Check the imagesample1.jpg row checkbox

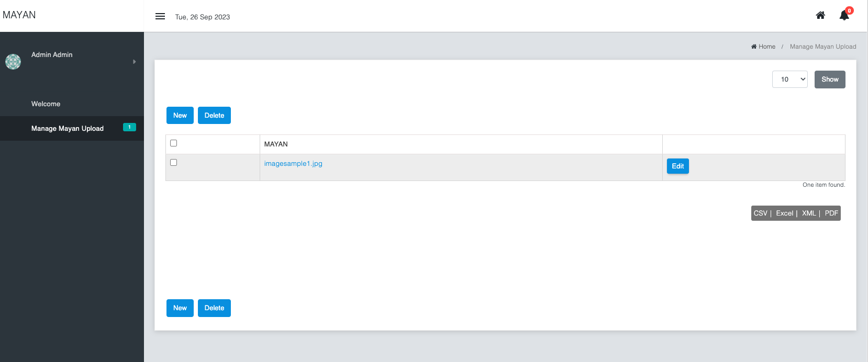click(x=174, y=162)
